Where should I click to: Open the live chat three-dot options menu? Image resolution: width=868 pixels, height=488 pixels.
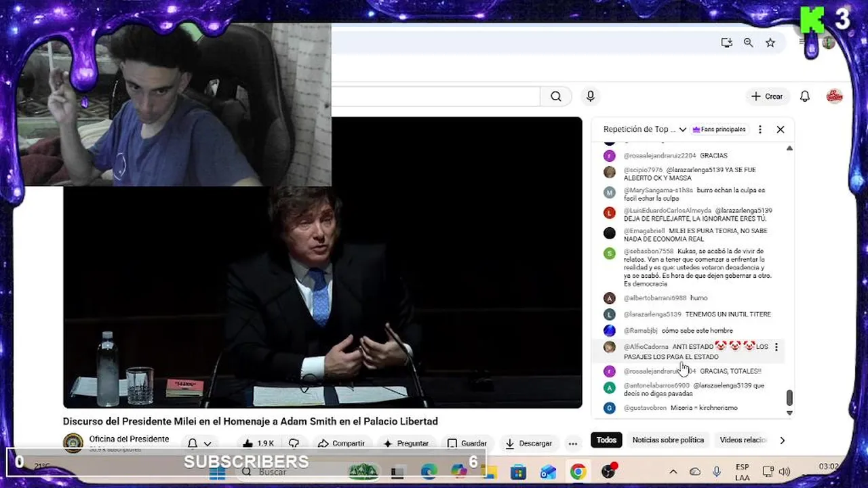(x=760, y=129)
